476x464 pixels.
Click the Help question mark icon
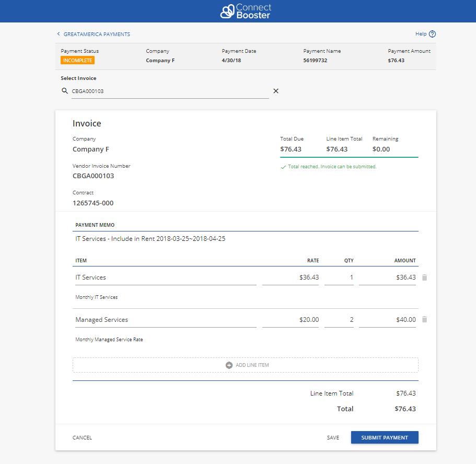tap(432, 34)
